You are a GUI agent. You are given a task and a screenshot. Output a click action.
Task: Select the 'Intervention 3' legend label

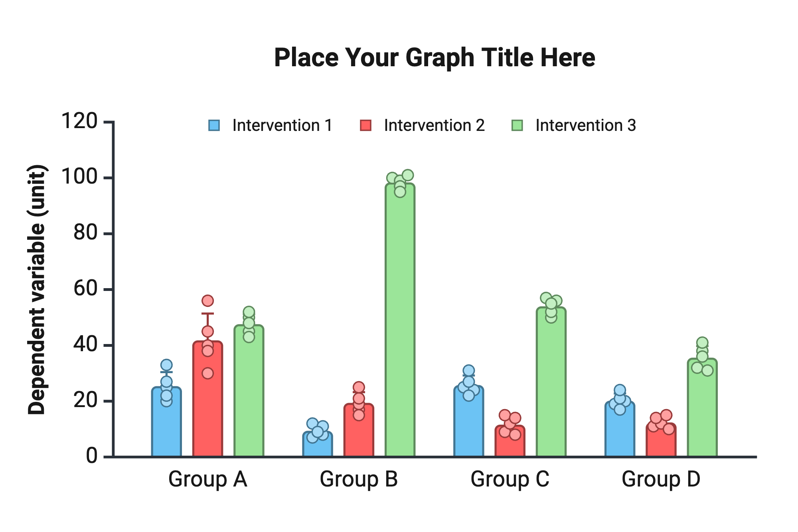tap(585, 125)
